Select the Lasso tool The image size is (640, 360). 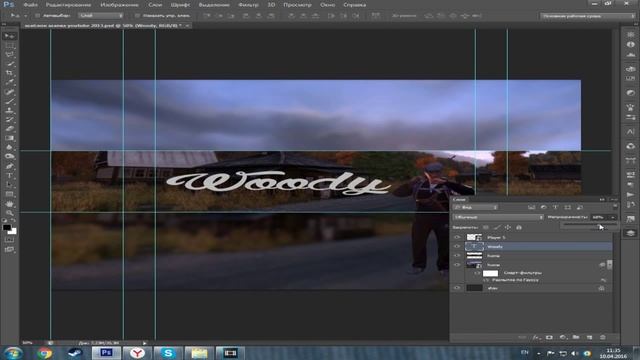(9, 55)
